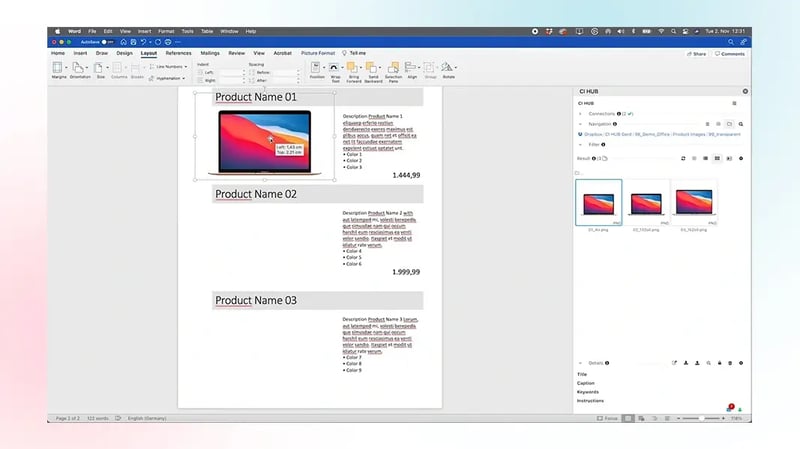Click the Comments button

click(x=730, y=54)
